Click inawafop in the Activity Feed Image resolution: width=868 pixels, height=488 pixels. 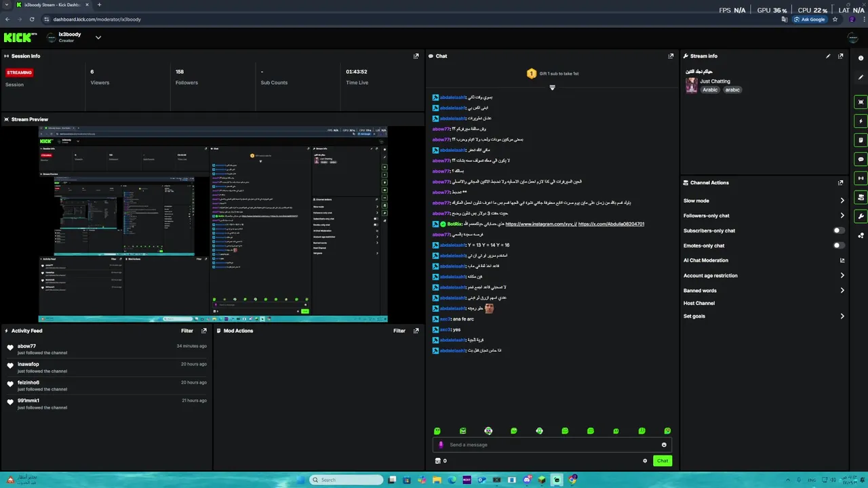pyautogui.click(x=28, y=364)
